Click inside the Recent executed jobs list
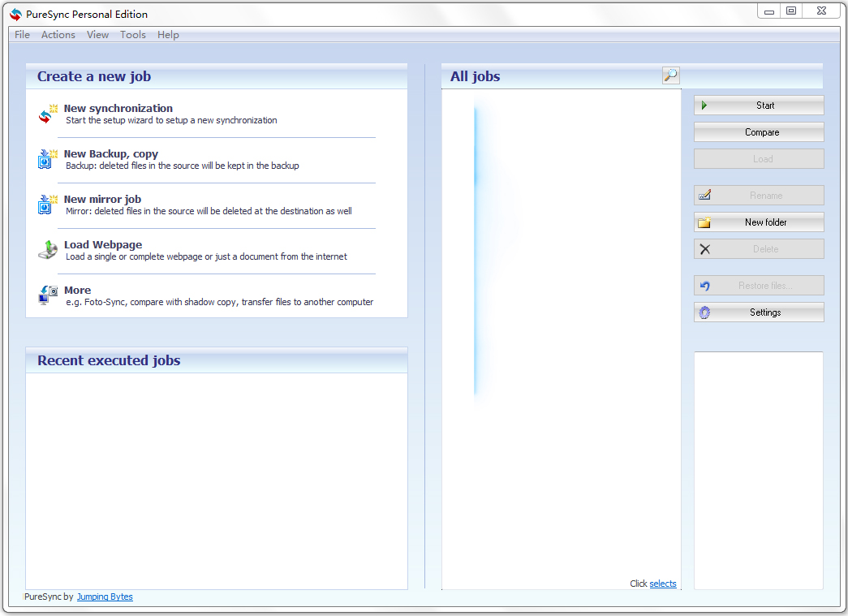This screenshot has width=848, height=616. 217,480
